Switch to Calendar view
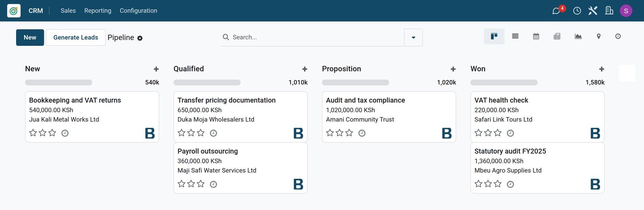The width and height of the screenshot is (644, 210). (536, 37)
